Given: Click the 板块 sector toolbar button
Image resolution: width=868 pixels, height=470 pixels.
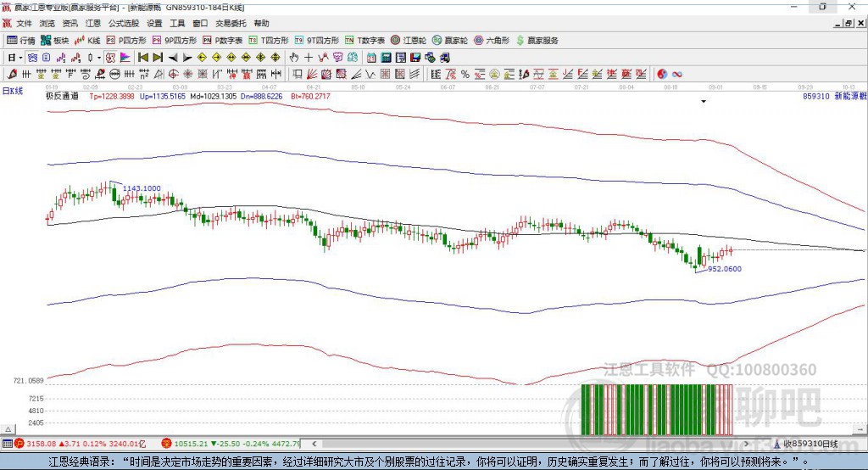Looking at the screenshot, I should click(x=55, y=41).
